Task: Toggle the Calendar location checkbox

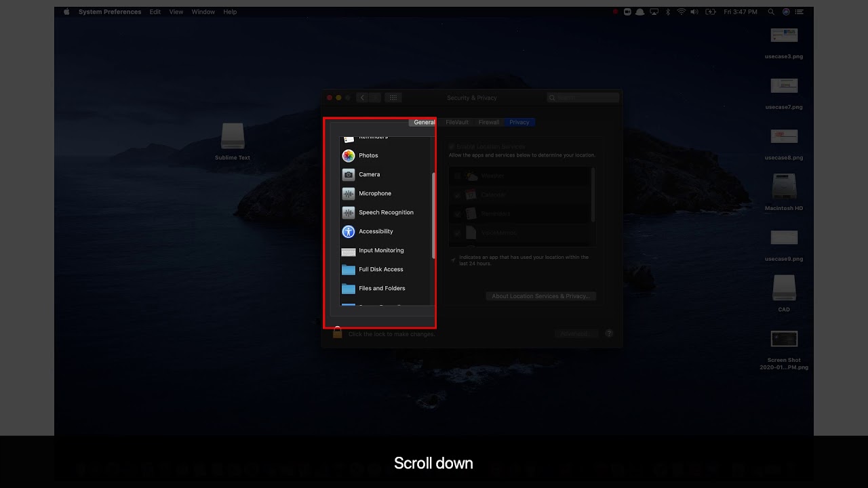Action: click(x=458, y=195)
